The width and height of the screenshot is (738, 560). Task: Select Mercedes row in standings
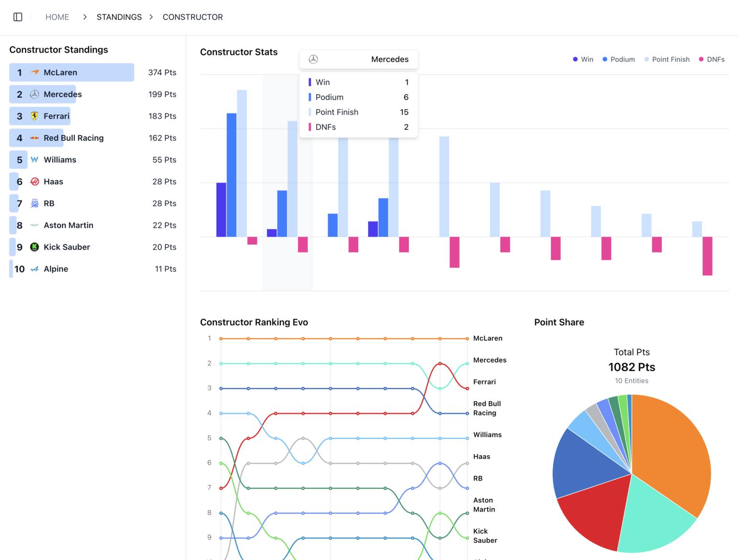(93, 94)
